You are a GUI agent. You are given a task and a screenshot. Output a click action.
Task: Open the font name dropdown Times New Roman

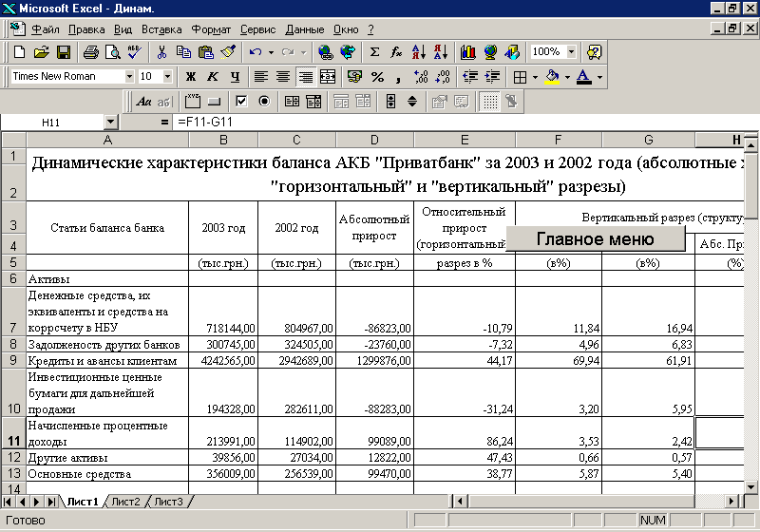tap(129, 77)
